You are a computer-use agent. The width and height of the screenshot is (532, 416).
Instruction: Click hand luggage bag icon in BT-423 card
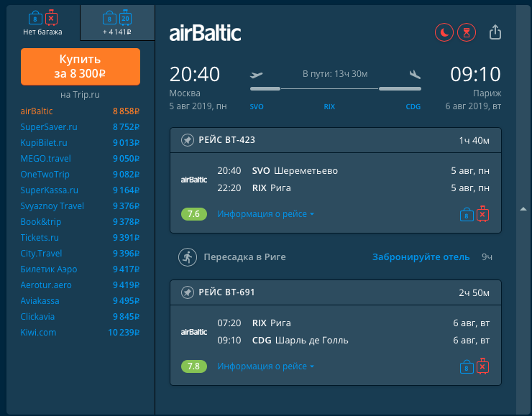[467, 215]
